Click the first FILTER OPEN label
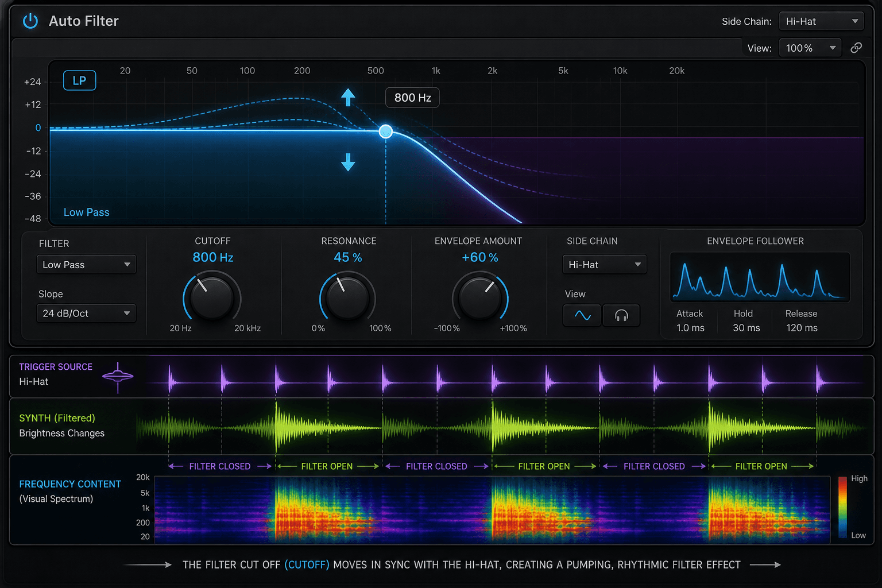This screenshot has height=588, width=882. coord(327,466)
